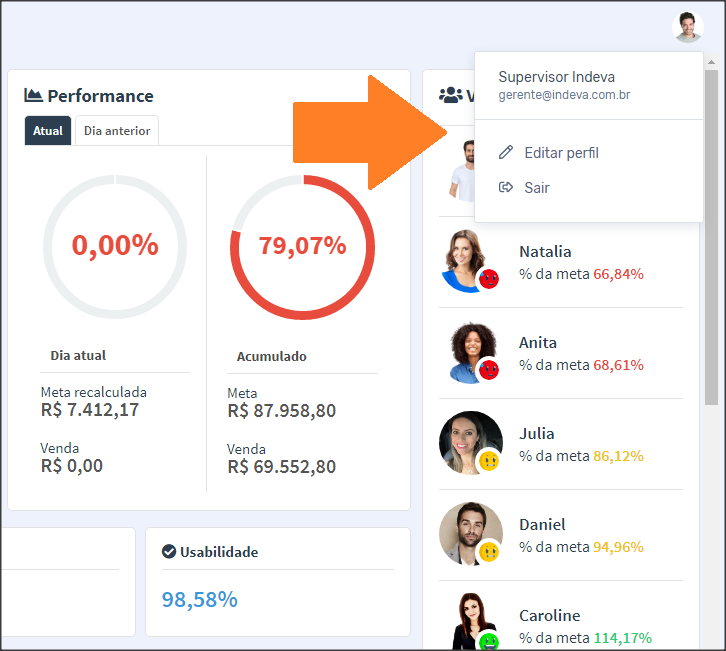Click the sad red face badge on Natalia

point(489,279)
